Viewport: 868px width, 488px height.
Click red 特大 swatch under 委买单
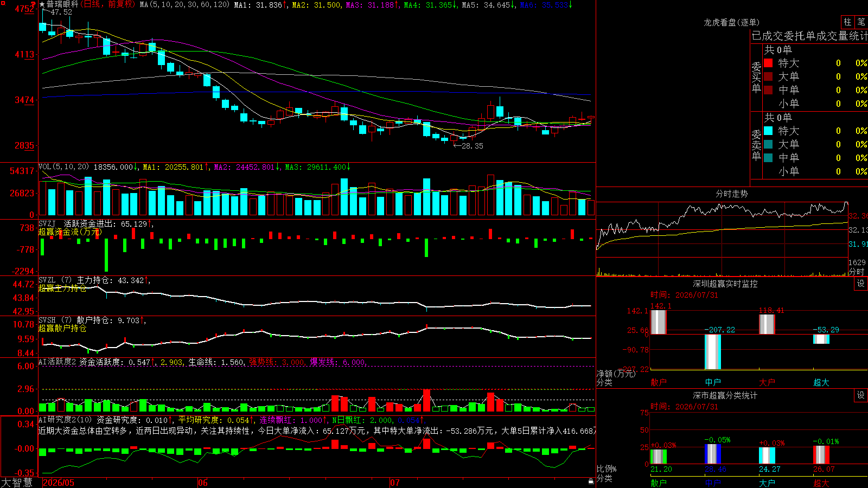pyautogui.click(x=768, y=63)
